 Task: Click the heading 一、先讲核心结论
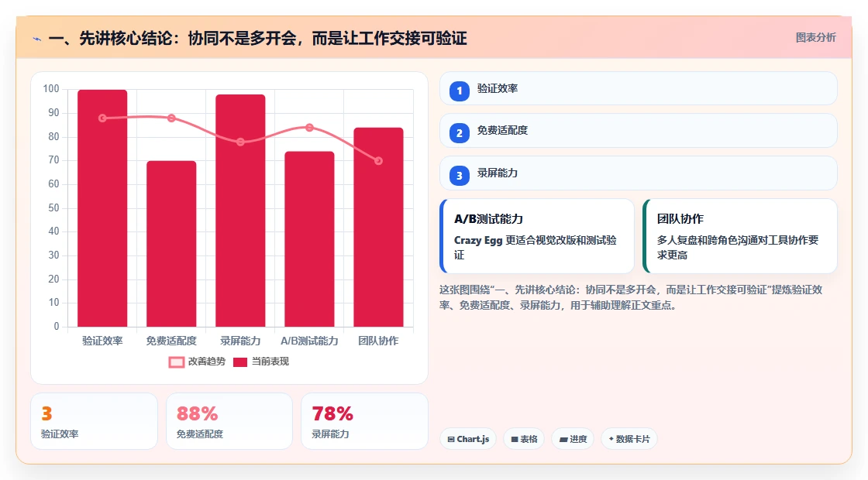tap(258, 38)
